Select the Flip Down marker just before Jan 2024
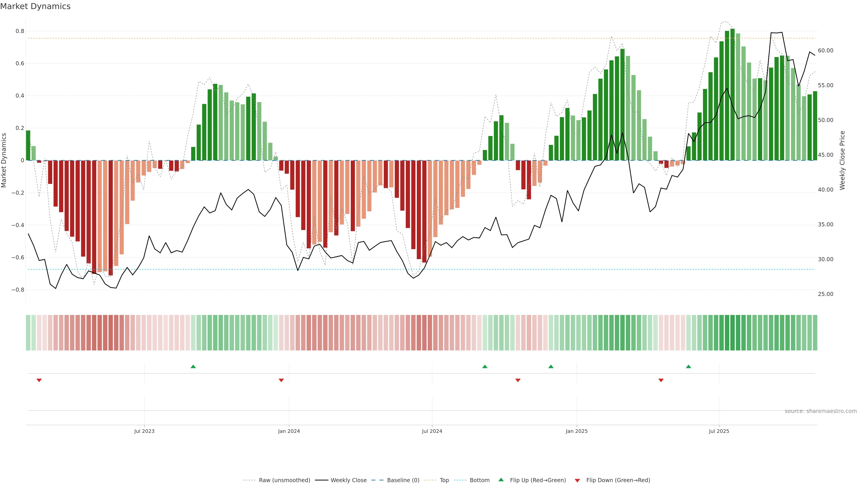 pos(281,380)
